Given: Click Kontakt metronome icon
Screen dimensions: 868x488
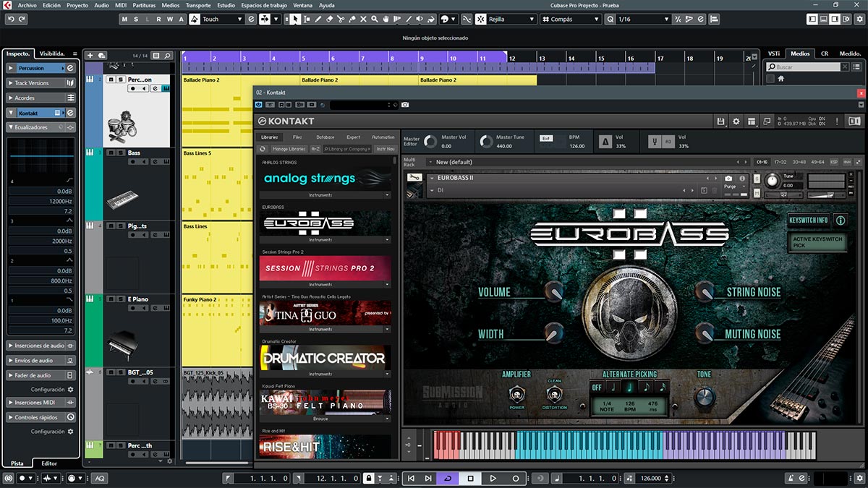Looking at the screenshot, I should pyautogui.click(x=606, y=141).
